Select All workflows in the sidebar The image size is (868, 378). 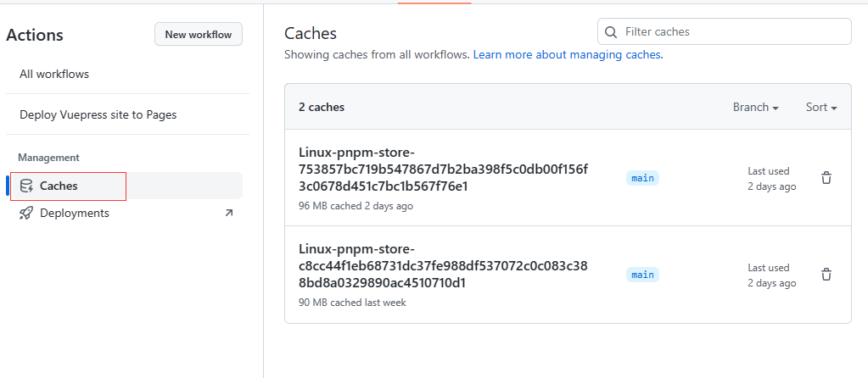[54, 74]
